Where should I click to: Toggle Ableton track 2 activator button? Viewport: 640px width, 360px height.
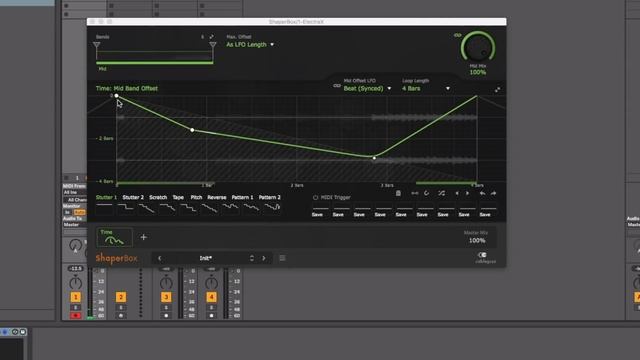coord(120,297)
